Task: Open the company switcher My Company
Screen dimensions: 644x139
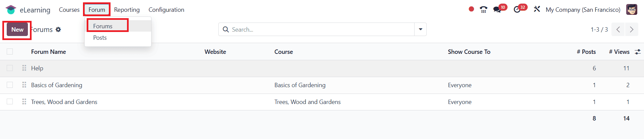Action: coord(583,10)
